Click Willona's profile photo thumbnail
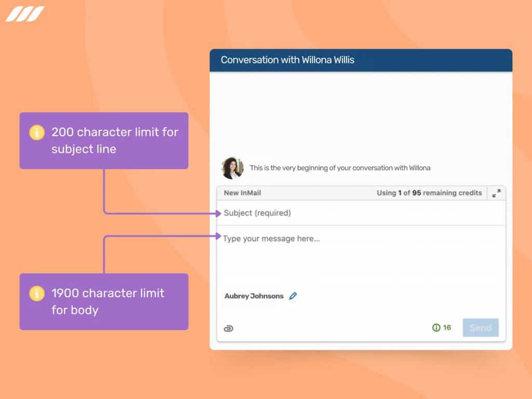The width and height of the screenshot is (532, 399). tap(232, 167)
